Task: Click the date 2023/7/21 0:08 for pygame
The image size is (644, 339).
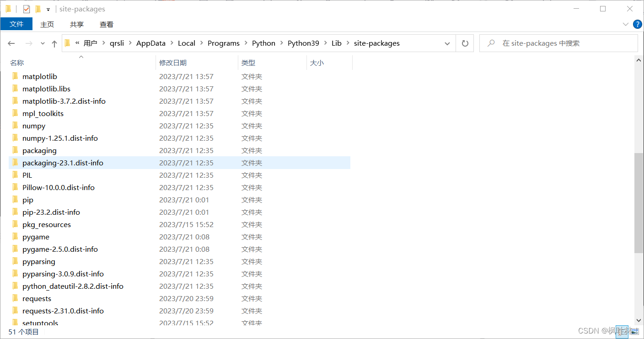Action: tap(184, 237)
